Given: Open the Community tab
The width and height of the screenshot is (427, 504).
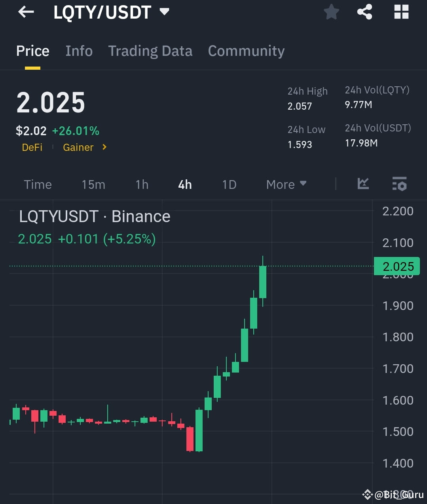Looking at the screenshot, I should 246,51.
